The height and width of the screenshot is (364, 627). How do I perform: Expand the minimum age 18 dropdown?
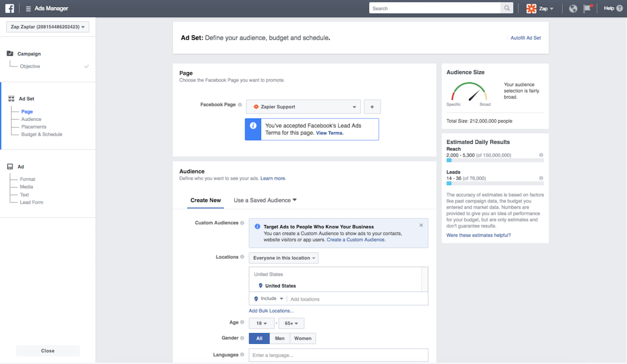(261, 324)
